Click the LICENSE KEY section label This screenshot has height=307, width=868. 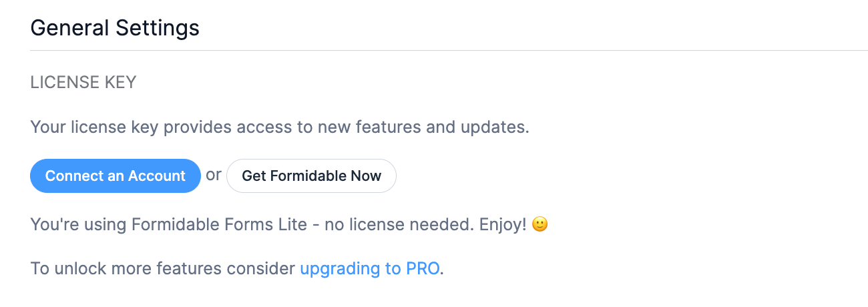83,83
